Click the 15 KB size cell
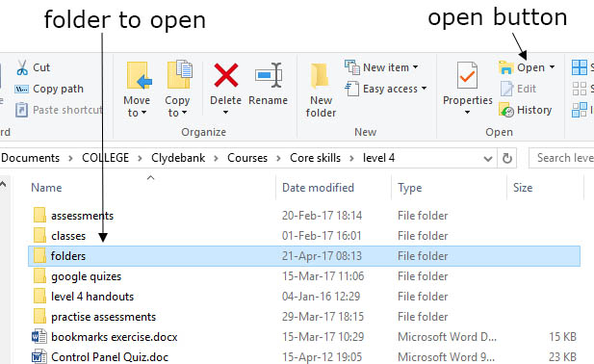The image size is (594, 364). tap(562, 337)
